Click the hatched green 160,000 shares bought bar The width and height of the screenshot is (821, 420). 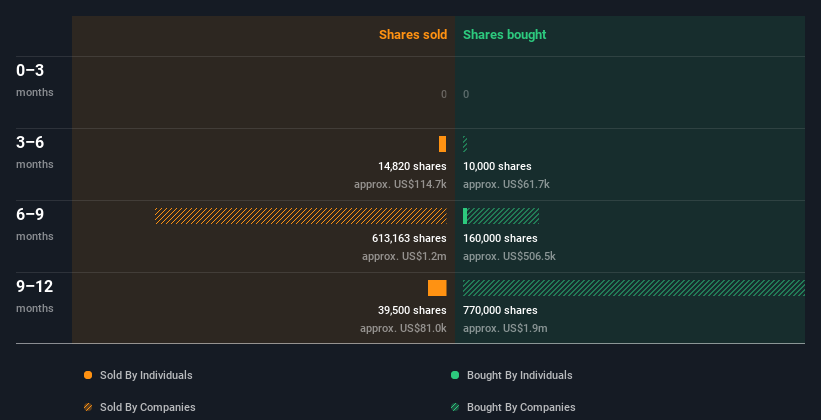pos(503,216)
